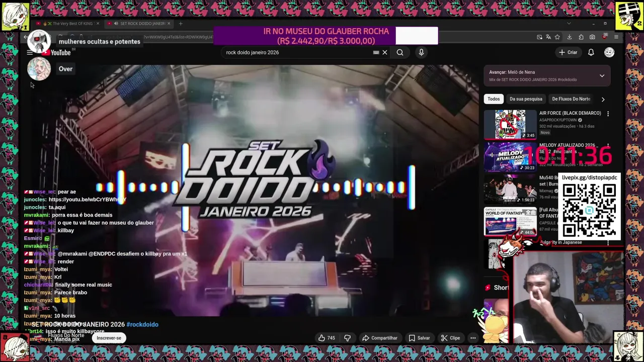Like the video showing 745 likes
The height and width of the screenshot is (362, 644).
(x=327, y=338)
